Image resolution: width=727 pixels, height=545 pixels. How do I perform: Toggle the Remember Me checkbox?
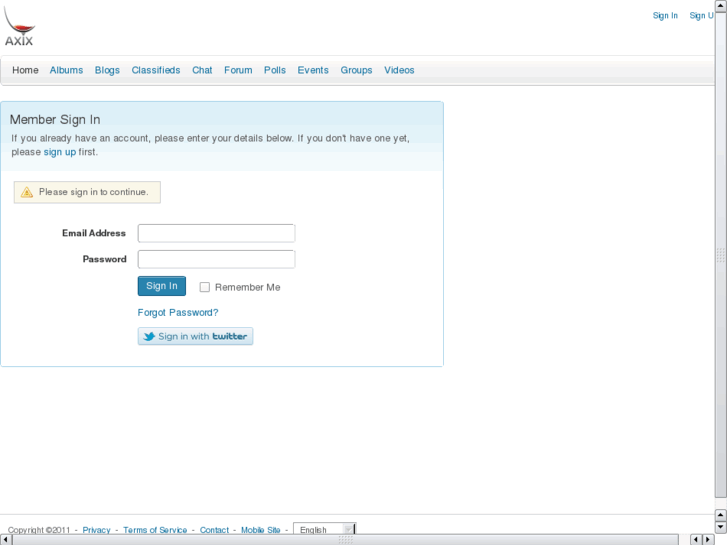pyautogui.click(x=204, y=287)
